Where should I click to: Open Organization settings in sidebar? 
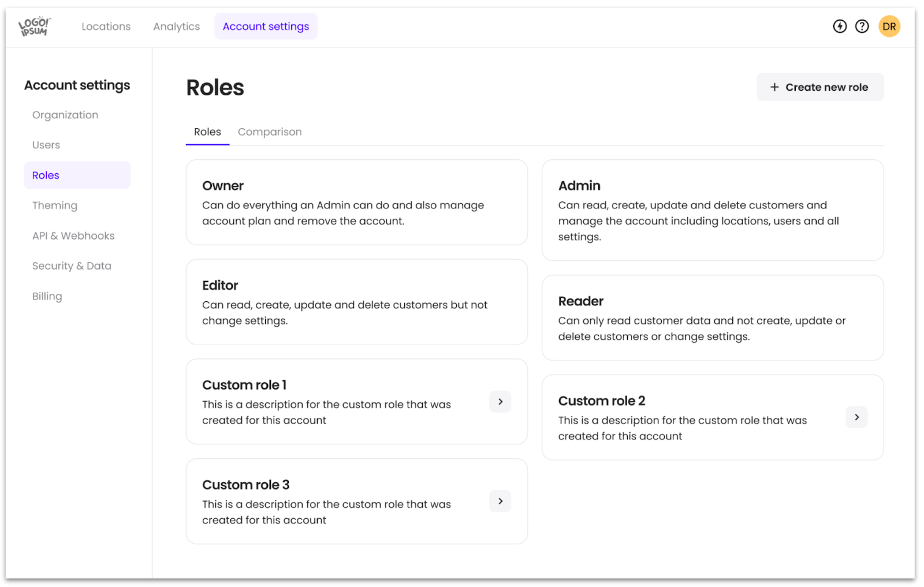[x=65, y=115]
